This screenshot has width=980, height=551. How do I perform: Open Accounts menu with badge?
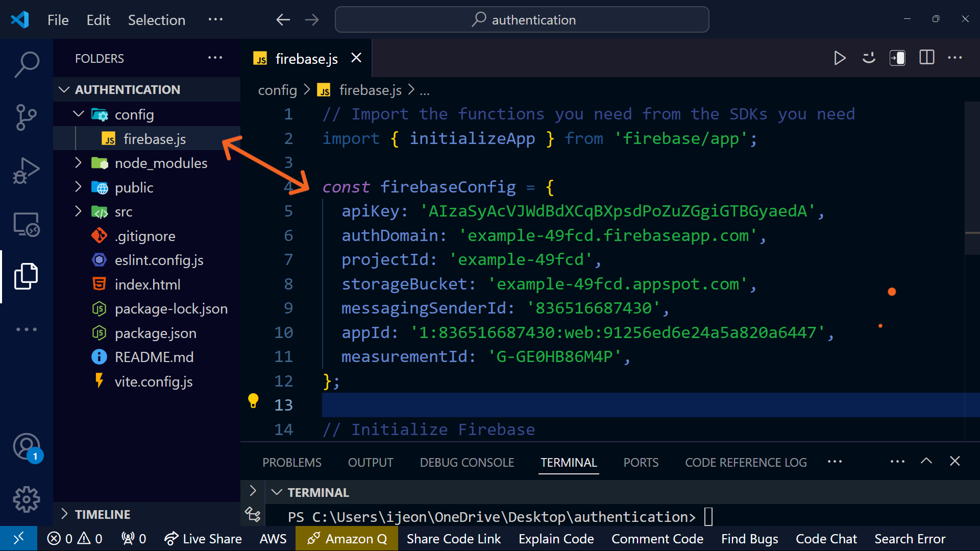pyautogui.click(x=27, y=447)
